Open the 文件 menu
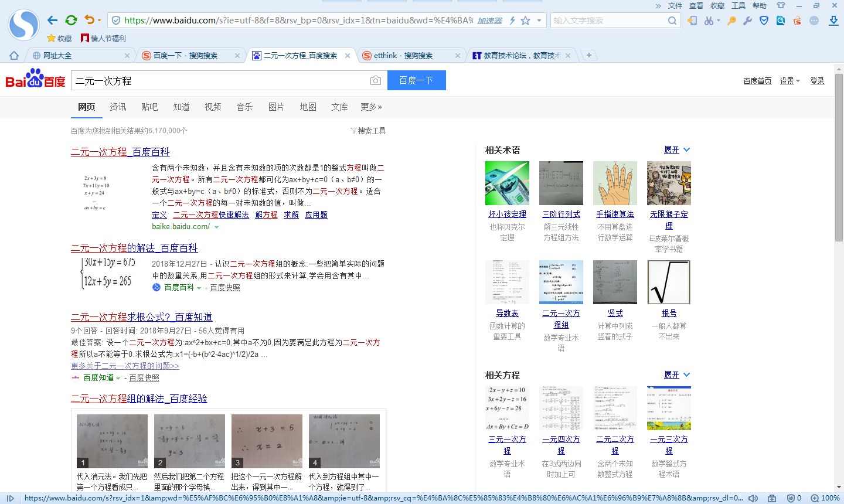This screenshot has width=844, height=504. (675, 6)
